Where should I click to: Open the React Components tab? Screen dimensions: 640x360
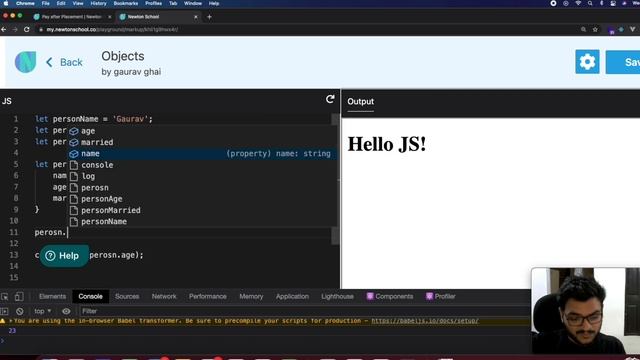pos(390,296)
